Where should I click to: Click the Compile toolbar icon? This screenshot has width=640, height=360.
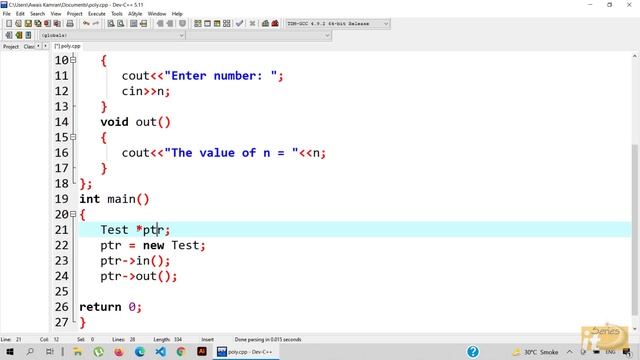198,24
